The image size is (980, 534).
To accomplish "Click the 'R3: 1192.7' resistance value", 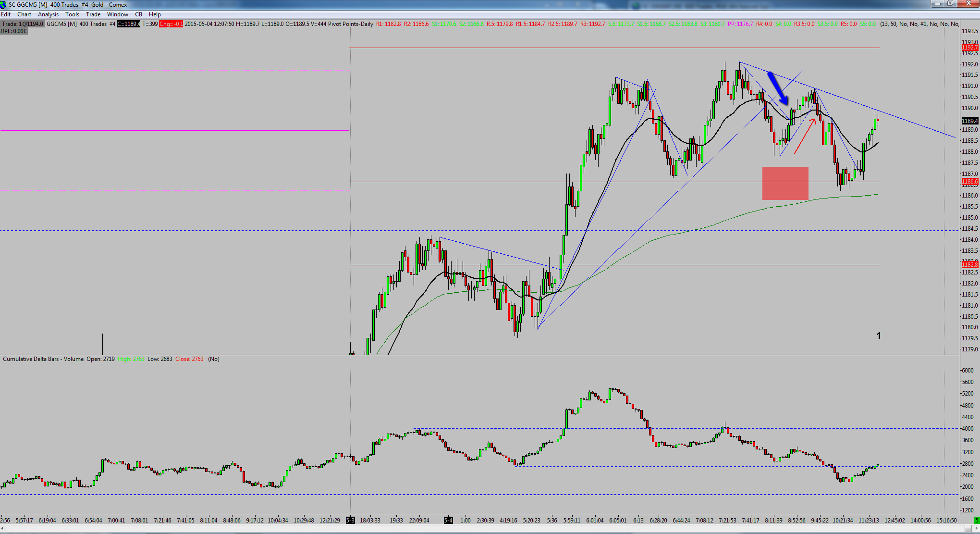I will pyautogui.click(x=593, y=24).
